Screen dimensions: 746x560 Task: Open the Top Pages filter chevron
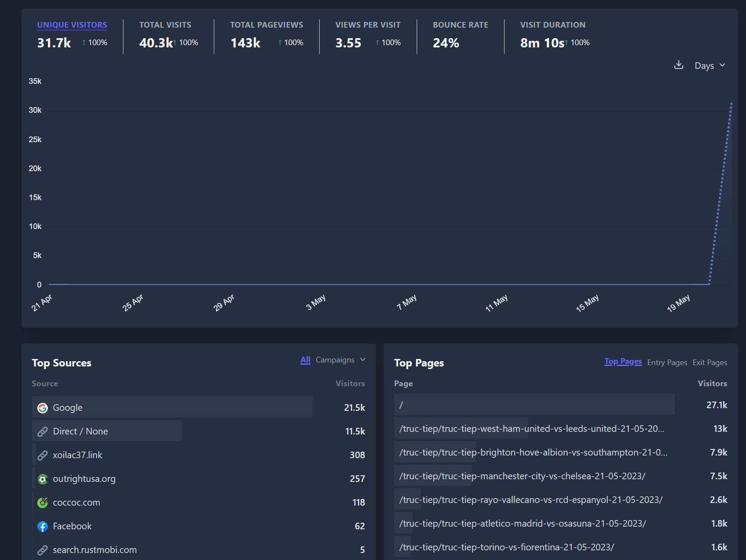click(623, 361)
